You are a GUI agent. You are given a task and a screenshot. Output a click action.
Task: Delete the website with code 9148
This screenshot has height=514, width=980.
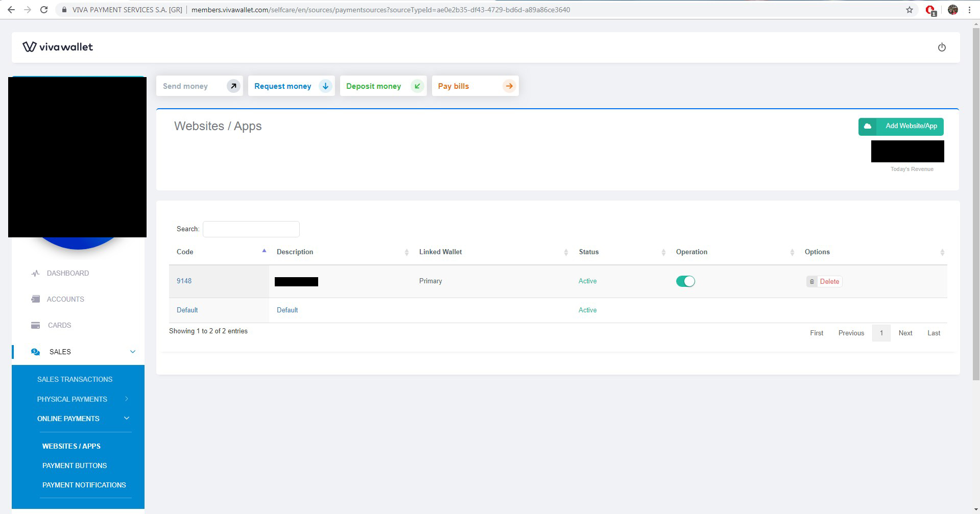click(x=829, y=281)
